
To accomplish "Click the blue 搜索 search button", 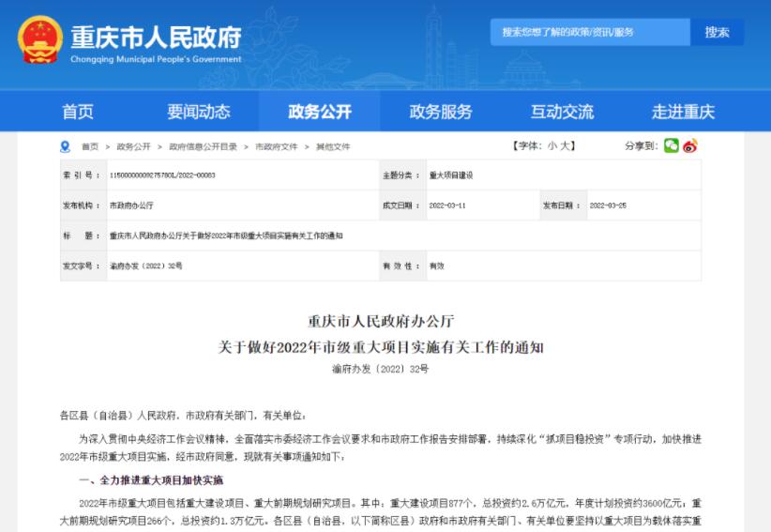I will pos(717,32).
